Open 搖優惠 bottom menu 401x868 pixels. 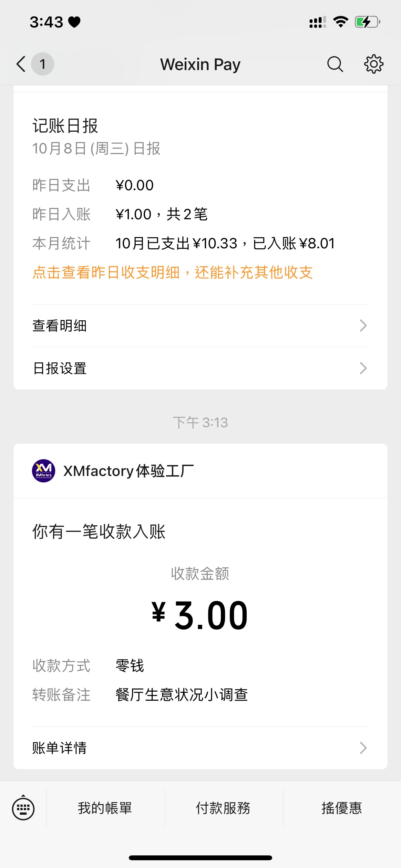(342, 808)
